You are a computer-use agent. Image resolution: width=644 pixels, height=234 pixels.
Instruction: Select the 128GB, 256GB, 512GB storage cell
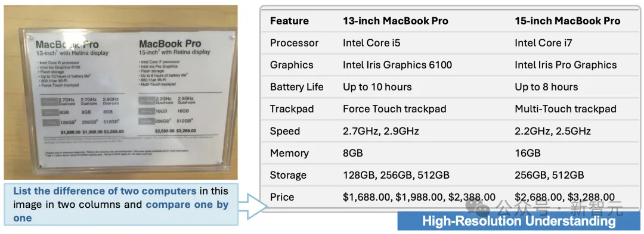tap(396, 176)
